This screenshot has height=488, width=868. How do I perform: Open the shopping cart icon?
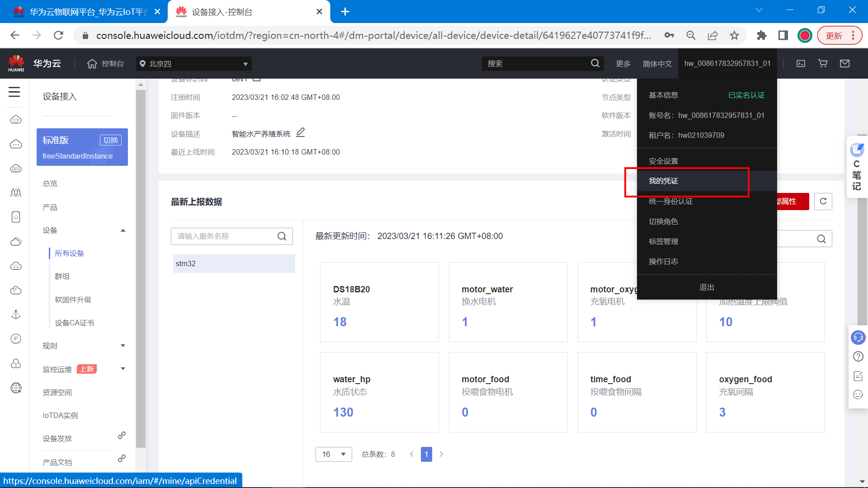click(823, 64)
